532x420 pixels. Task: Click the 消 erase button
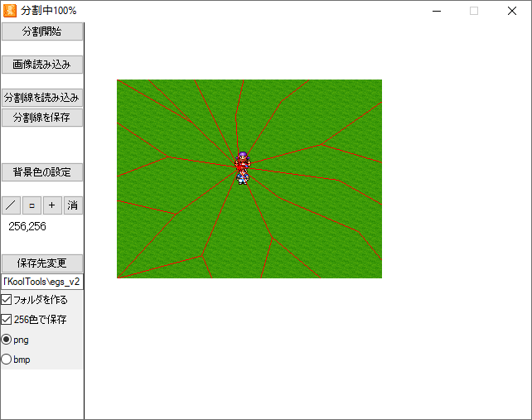74,205
